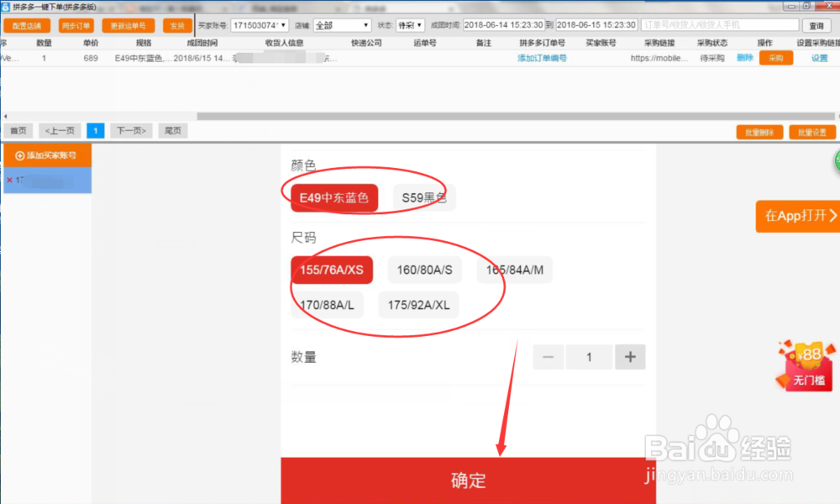This screenshot has width=840, height=504.
Task: Click the 收货人信息 column header
Action: pyautogui.click(x=284, y=43)
